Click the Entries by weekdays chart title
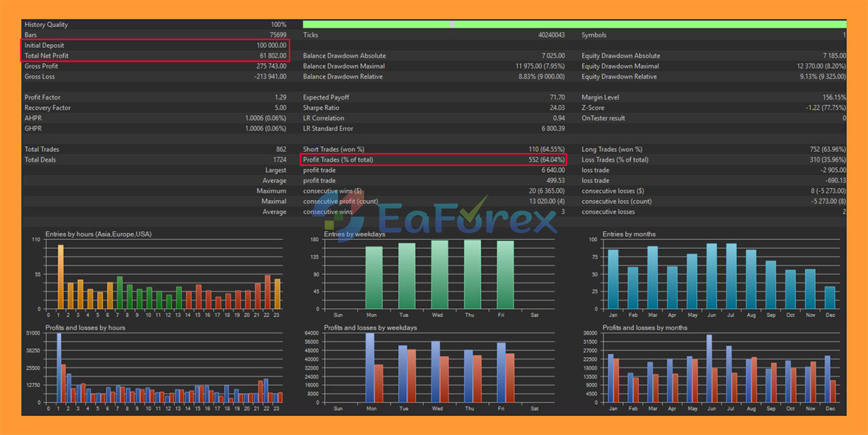 click(x=354, y=234)
